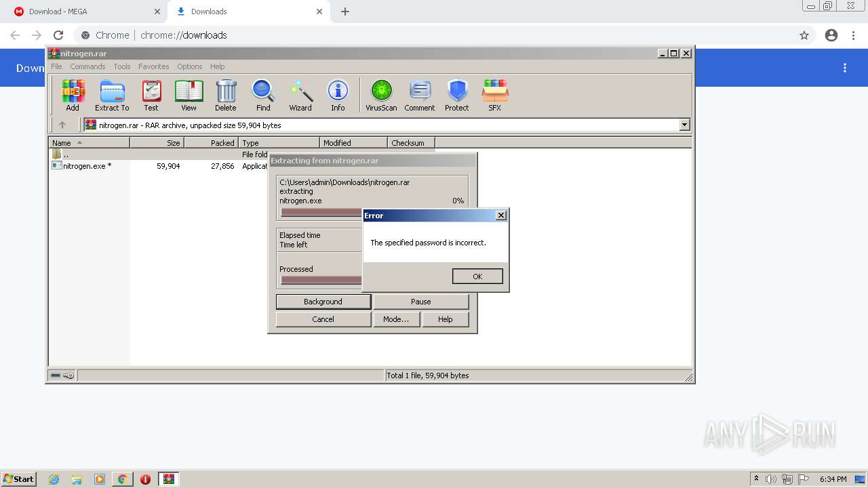Sort by the Modified column header
The height and width of the screenshot is (488, 868).
[x=353, y=142]
